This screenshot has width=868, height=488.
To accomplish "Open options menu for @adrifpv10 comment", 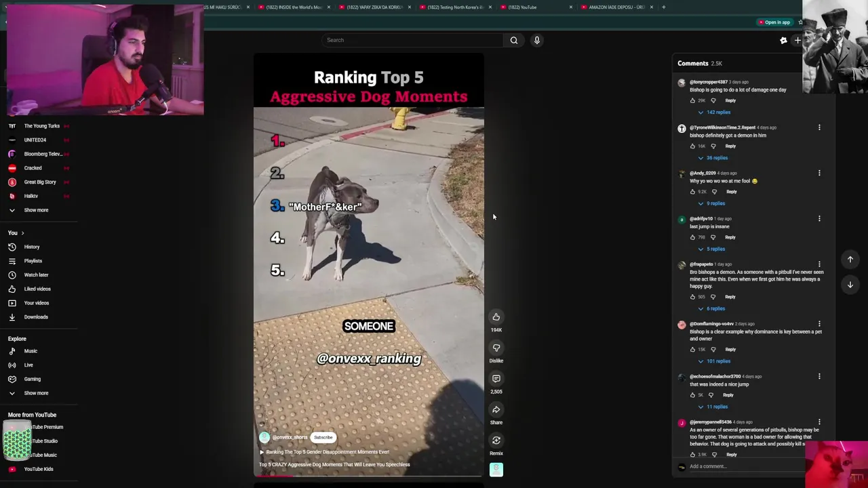I will point(819,219).
